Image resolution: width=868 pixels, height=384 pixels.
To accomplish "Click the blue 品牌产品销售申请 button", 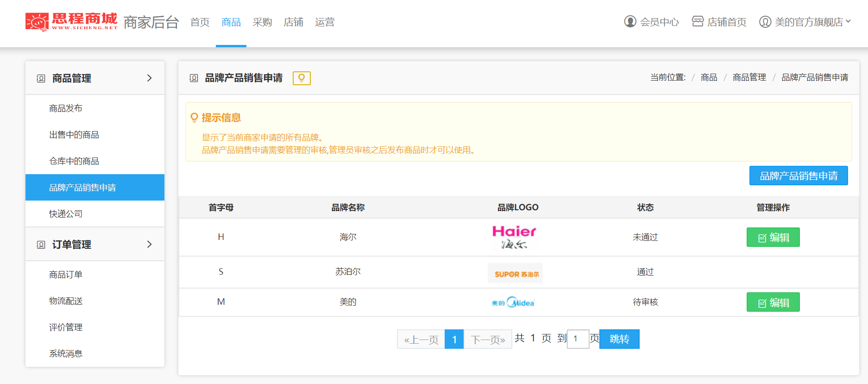I will 799,176.
